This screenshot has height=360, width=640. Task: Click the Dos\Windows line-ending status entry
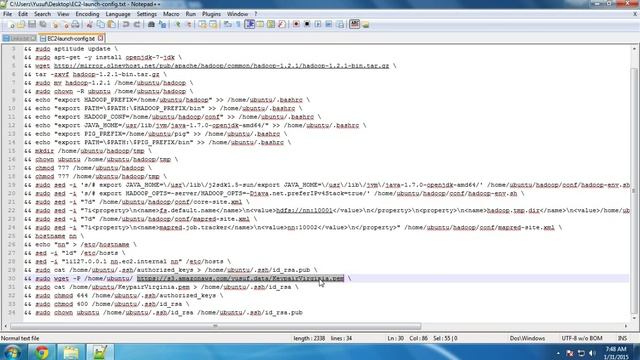point(527,338)
